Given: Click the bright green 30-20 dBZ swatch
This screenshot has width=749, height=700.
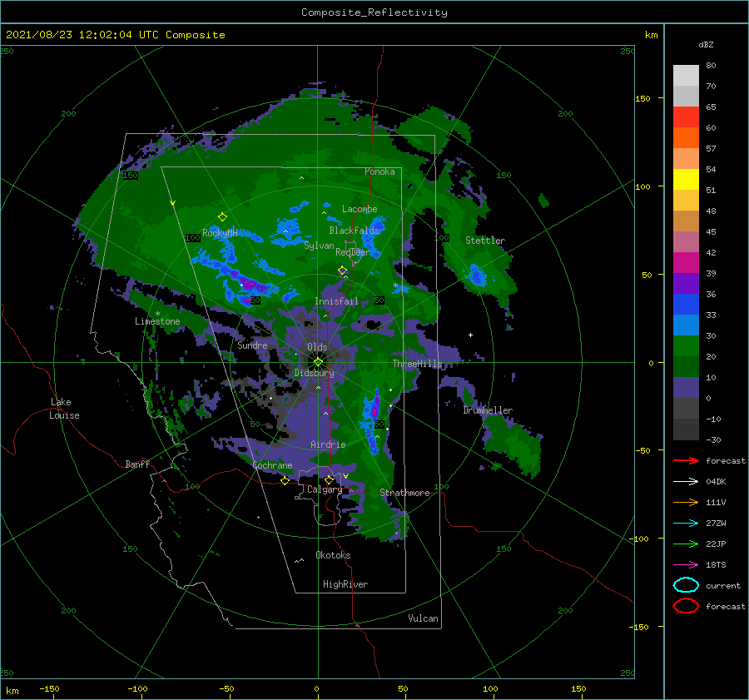Looking at the screenshot, I should click(686, 346).
